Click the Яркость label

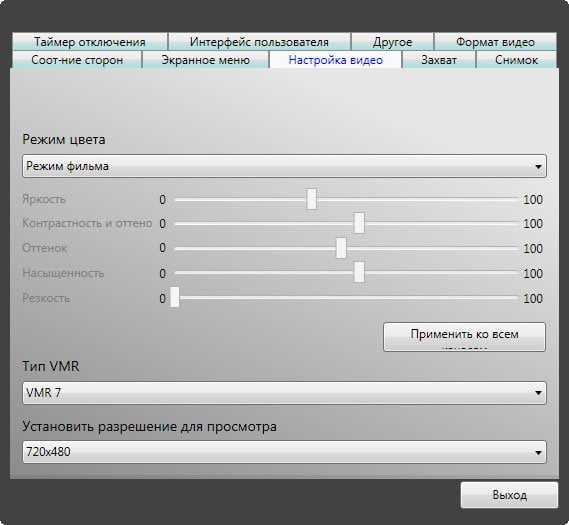(x=44, y=199)
